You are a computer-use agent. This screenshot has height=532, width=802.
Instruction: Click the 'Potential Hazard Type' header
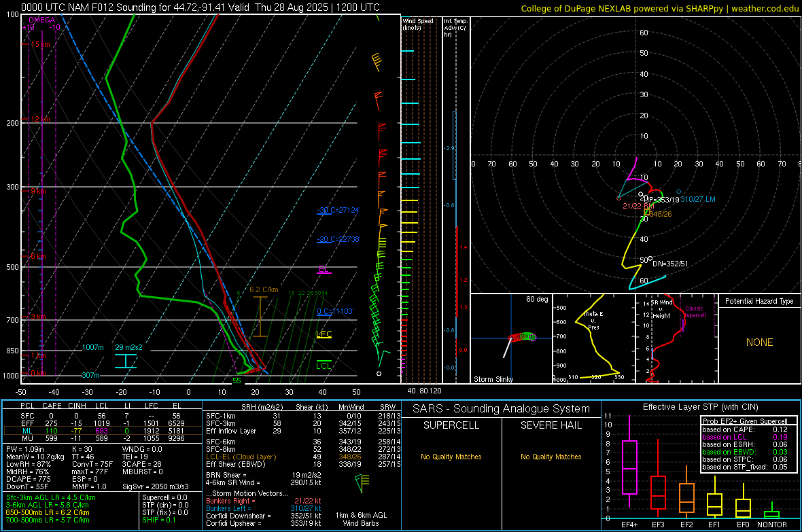(x=759, y=301)
